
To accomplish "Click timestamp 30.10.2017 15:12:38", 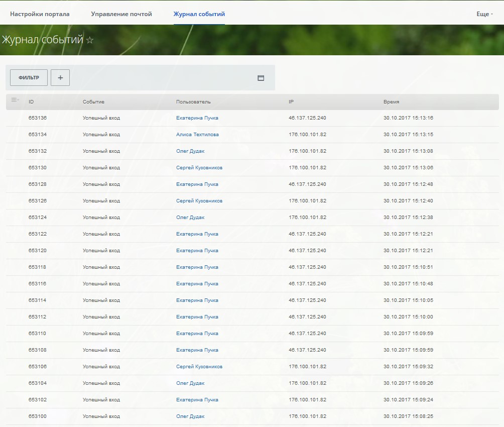I will point(408,217).
